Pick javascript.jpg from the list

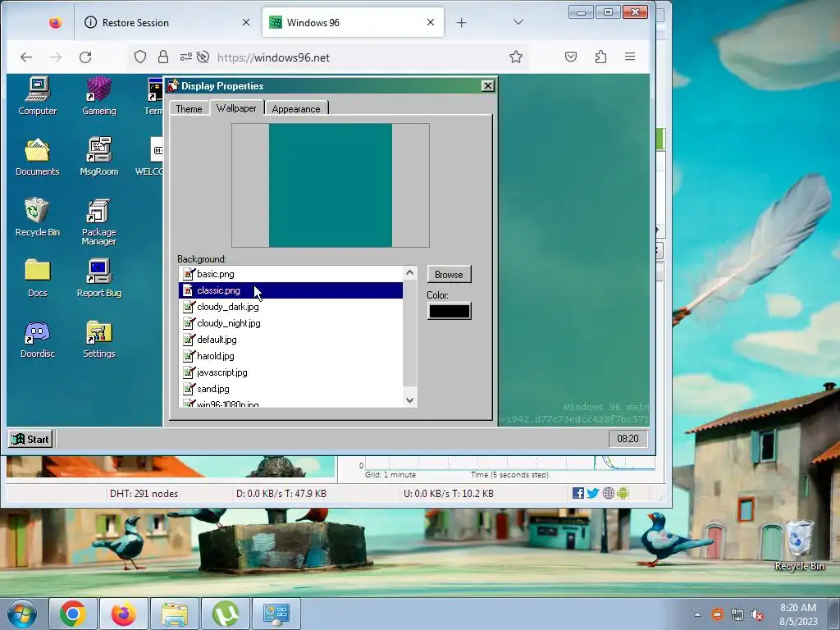(291, 372)
